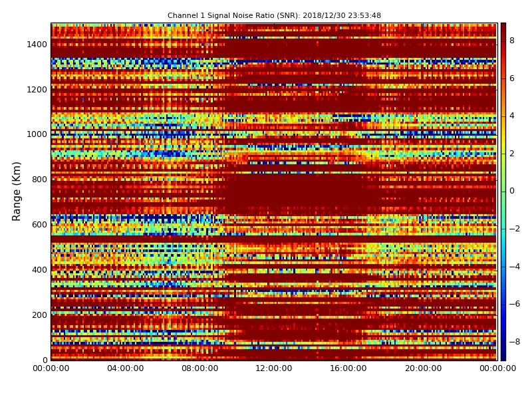
Task: Click the colorbar label −6
Action: [x=515, y=304]
